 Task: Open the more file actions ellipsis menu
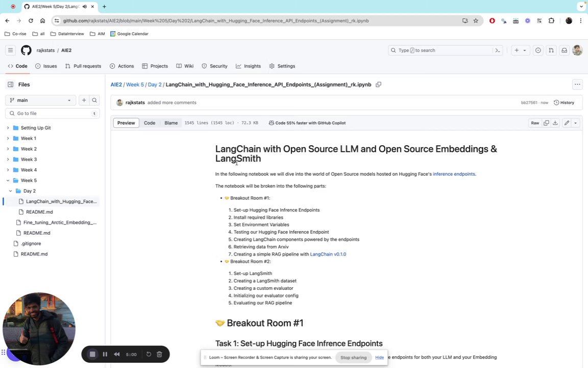pos(577,84)
